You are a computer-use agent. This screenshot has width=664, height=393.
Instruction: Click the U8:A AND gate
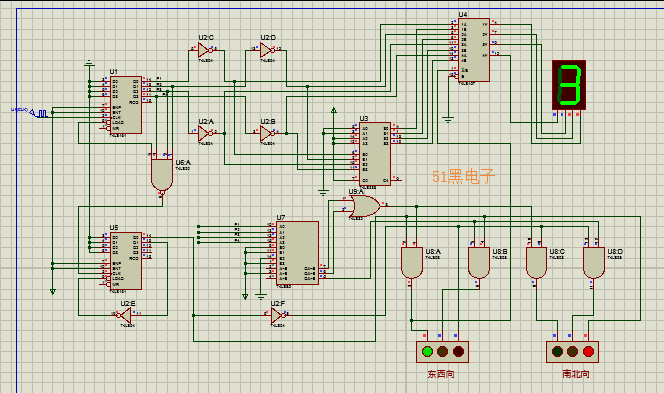412,263
